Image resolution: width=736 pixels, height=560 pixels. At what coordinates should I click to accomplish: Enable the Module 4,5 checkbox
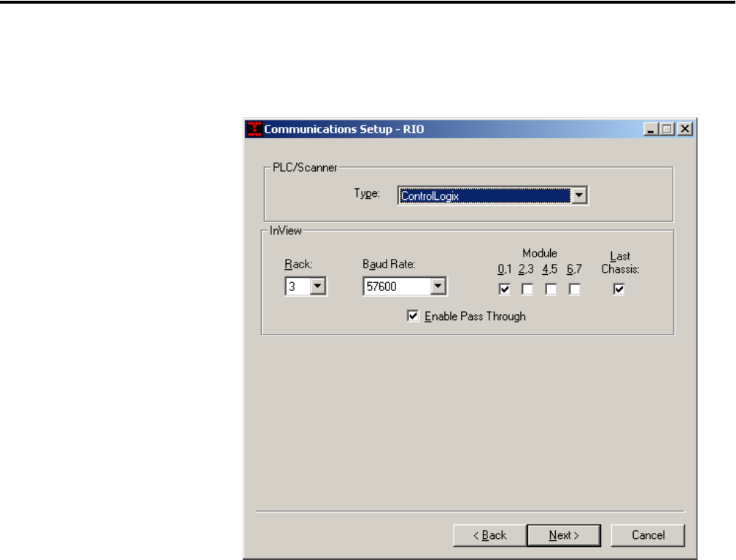coord(551,289)
